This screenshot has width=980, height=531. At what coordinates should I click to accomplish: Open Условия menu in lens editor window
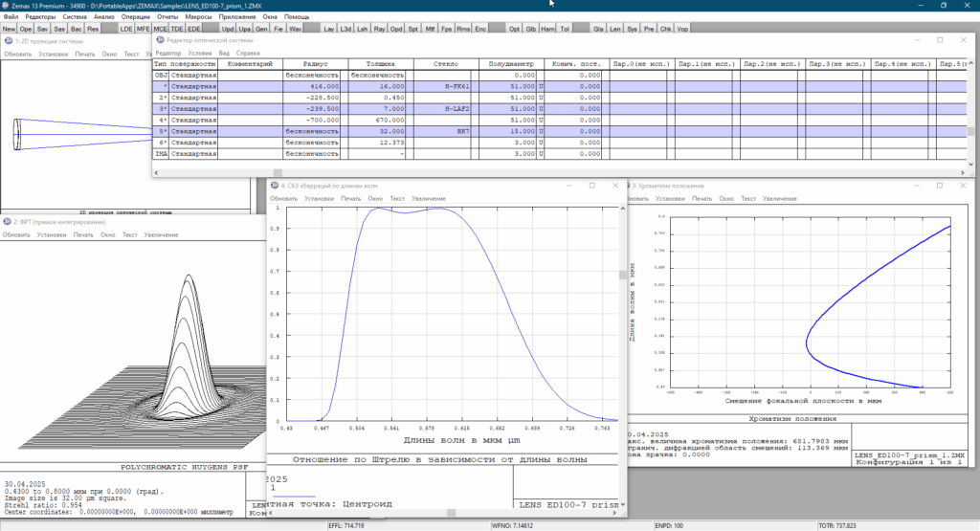coord(200,53)
